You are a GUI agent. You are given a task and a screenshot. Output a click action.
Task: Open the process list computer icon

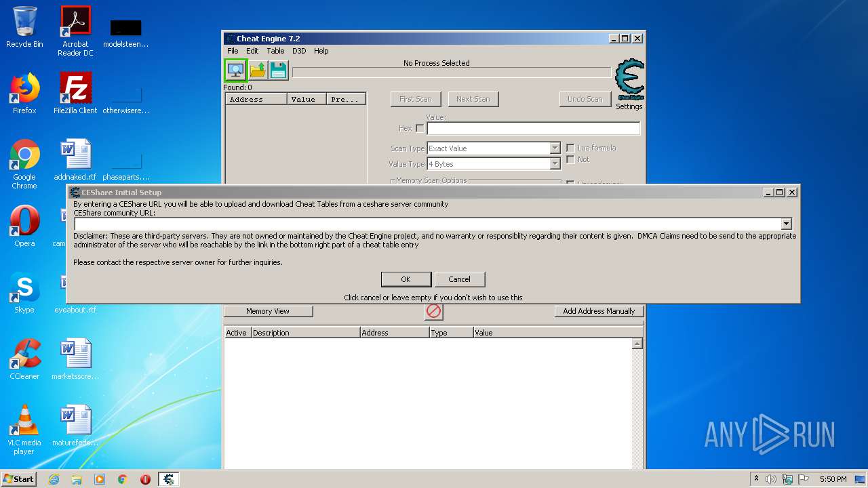(x=235, y=70)
